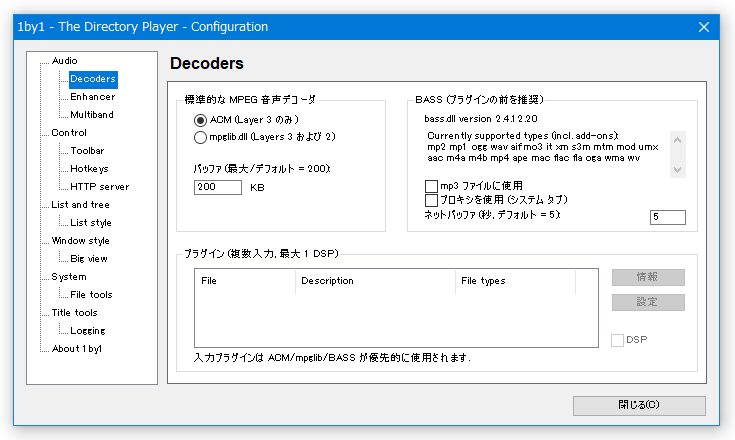Image resolution: width=735 pixels, height=440 pixels.
Task: Click the plugin 設定 (settings) button
Action: pyautogui.click(x=648, y=302)
